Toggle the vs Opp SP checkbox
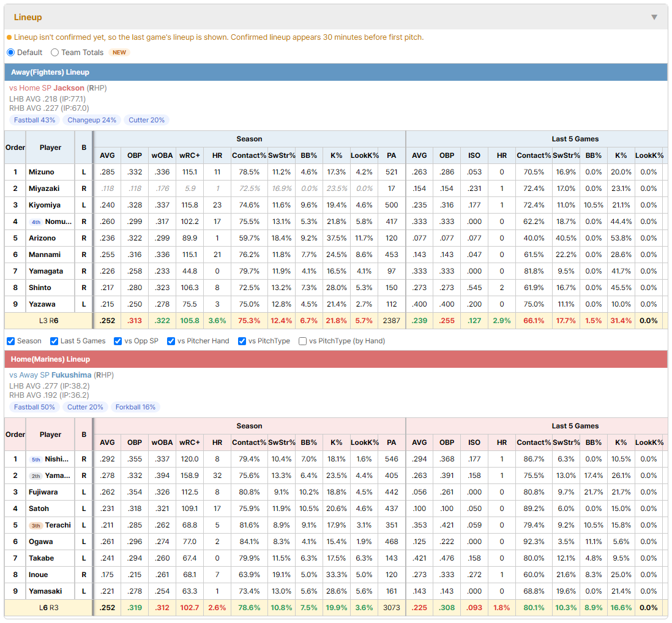672x623 pixels. 118,341
